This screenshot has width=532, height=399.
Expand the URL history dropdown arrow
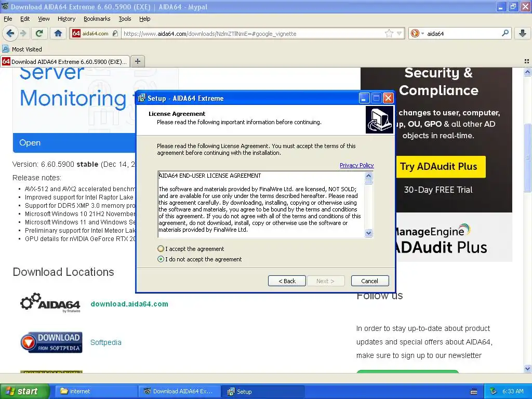(400, 33)
